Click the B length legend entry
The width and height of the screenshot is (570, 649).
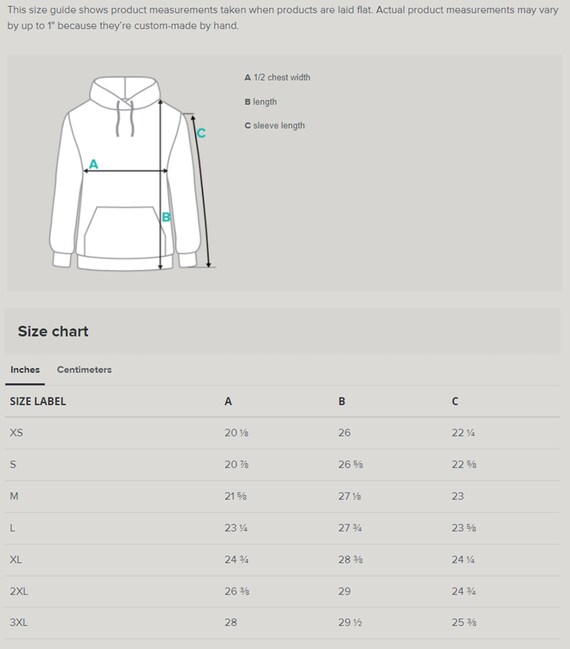point(261,102)
